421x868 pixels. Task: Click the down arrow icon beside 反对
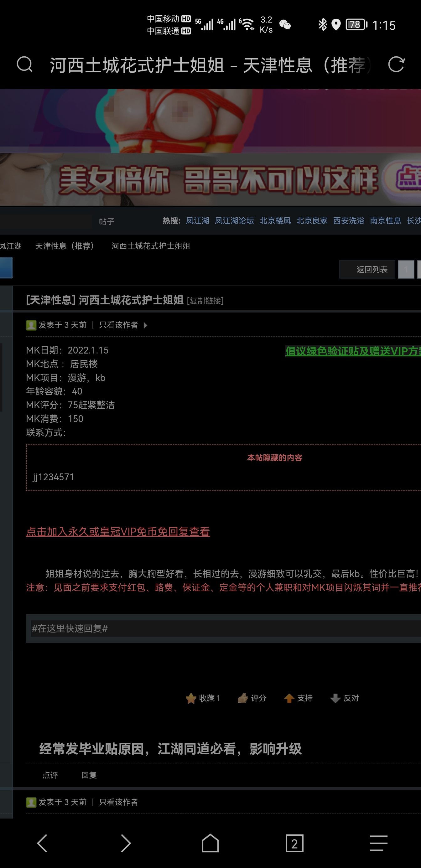(335, 698)
